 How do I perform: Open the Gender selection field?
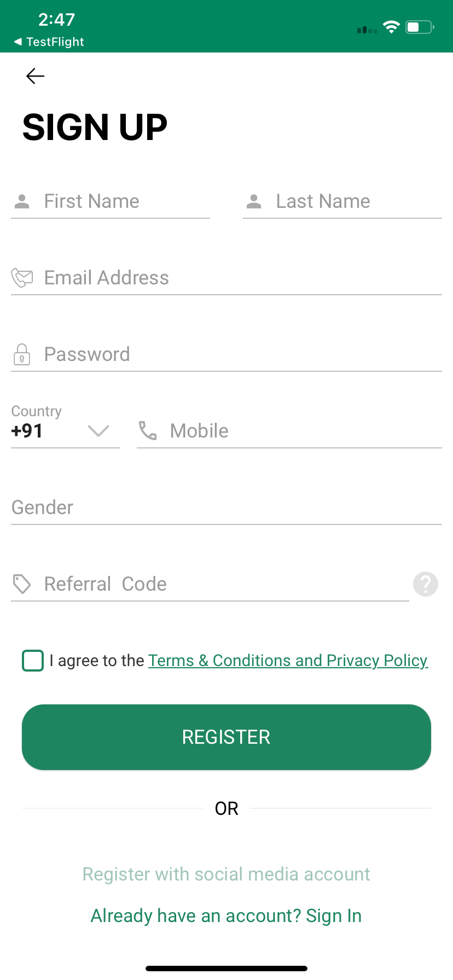coord(226,507)
